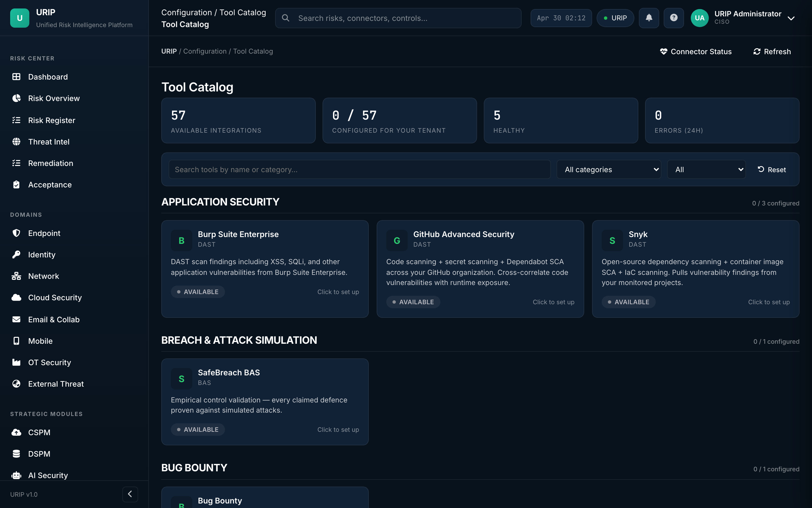Click Tool Catalog in the breadcrumb
Viewport: 812px width, 508px height.
(253, 51)
